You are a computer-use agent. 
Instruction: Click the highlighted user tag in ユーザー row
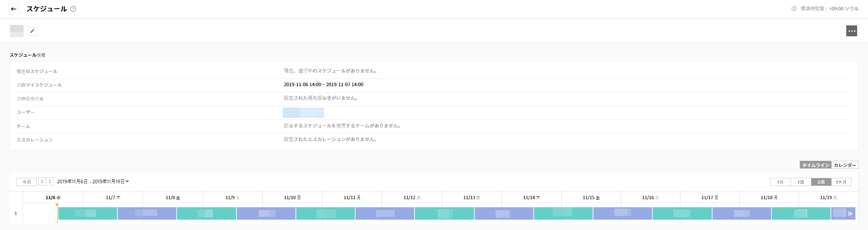click(303, 113)
